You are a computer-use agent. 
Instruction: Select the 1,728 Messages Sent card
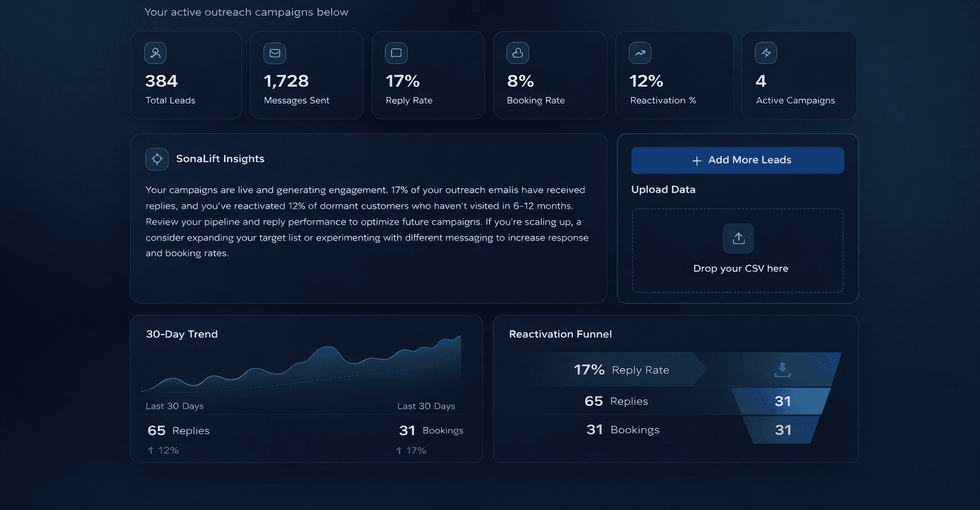point(307,75)
